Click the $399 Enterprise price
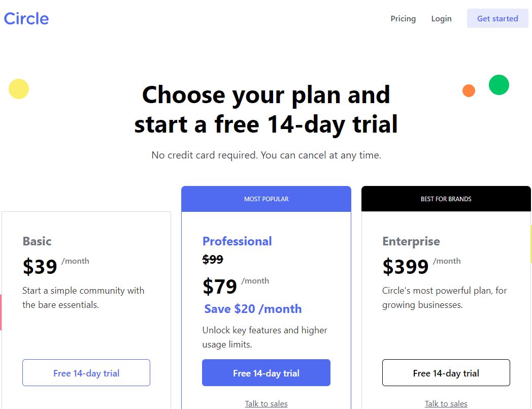The height and width of the screenshot is (409, 532). 406,267
